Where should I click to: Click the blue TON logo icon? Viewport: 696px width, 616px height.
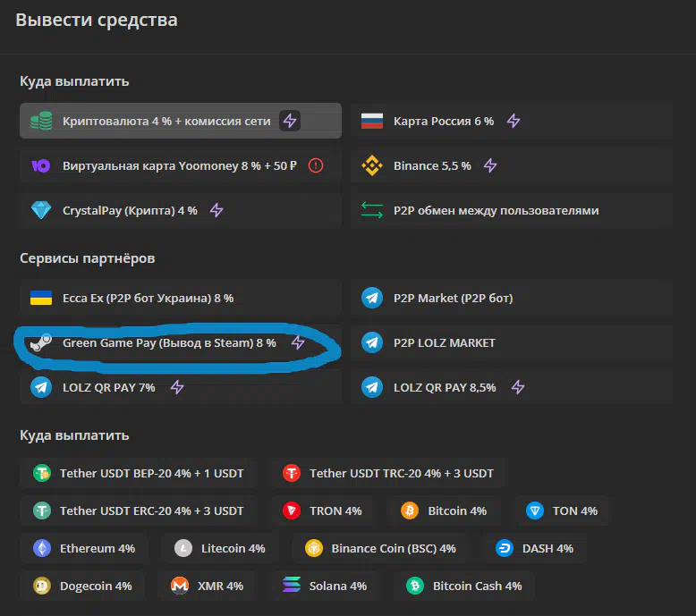coord(535,511)
